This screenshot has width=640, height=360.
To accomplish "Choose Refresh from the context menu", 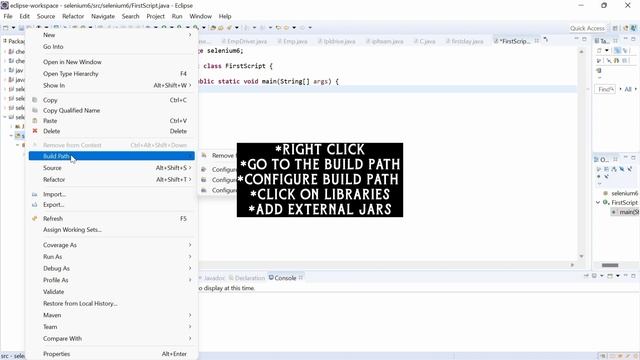I will pyautogui.click(x=111, y=219).
